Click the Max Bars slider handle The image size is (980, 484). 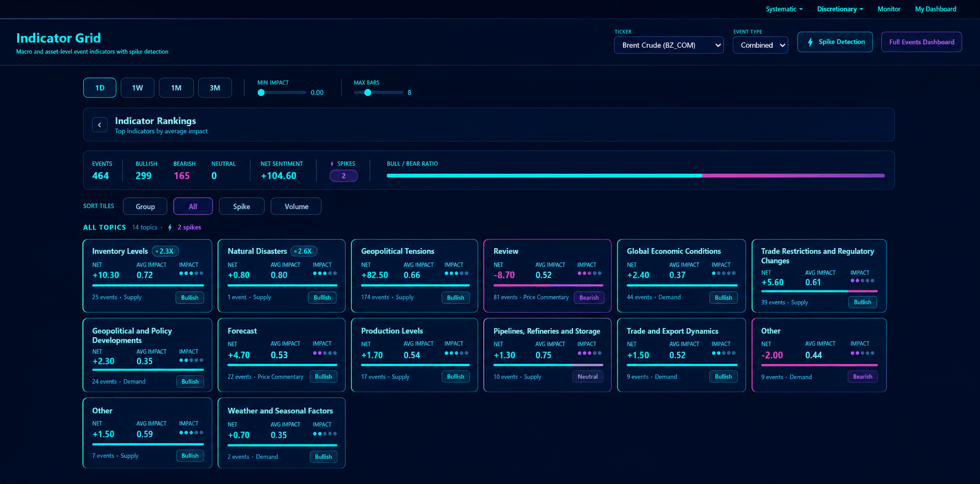(x=368, y=92)
